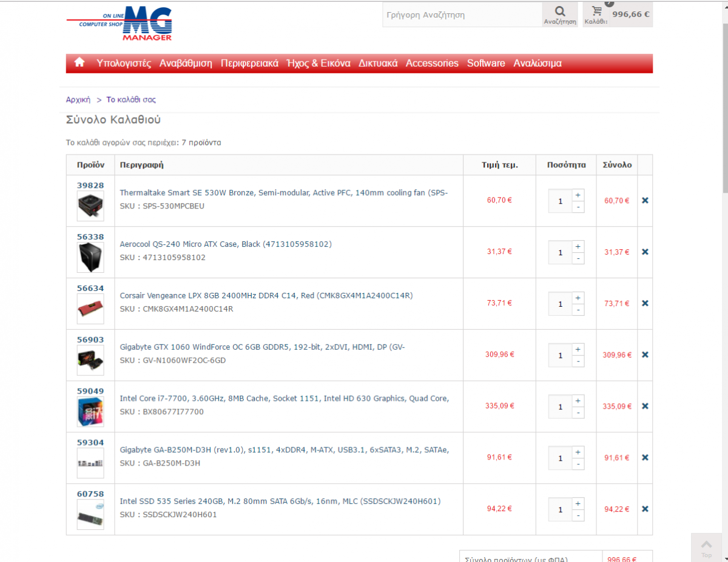The width and height of the screenshot is (728, 562).
Task: Remove the Thermaltake Smart SE row with X
Action: [x=645, y=201]
